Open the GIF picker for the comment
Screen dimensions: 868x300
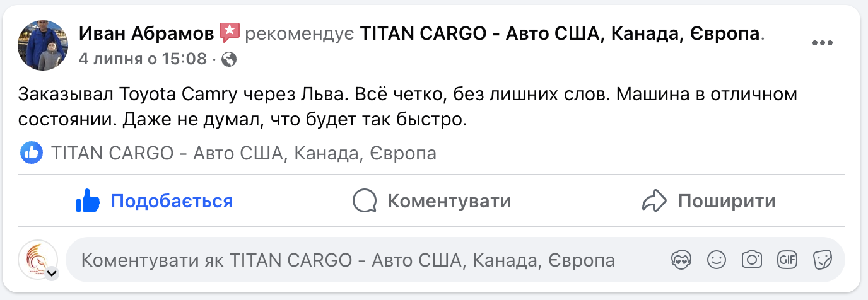click(x=787, y=259)
